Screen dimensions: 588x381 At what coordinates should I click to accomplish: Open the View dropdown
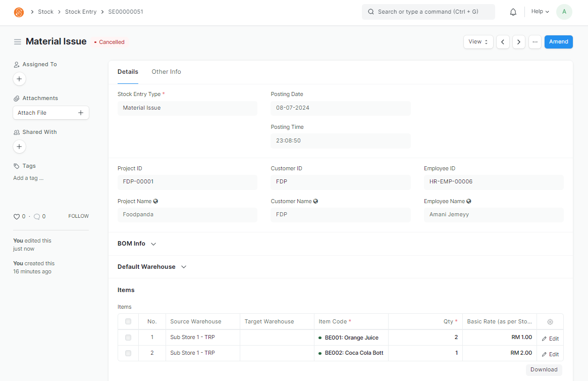click(478, 41)
